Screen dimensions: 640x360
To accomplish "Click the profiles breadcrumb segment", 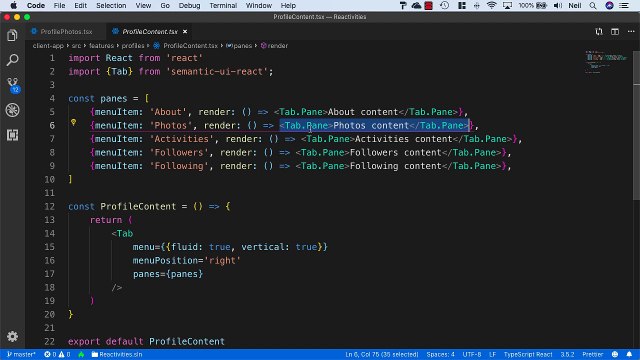I will click(133, 46).
